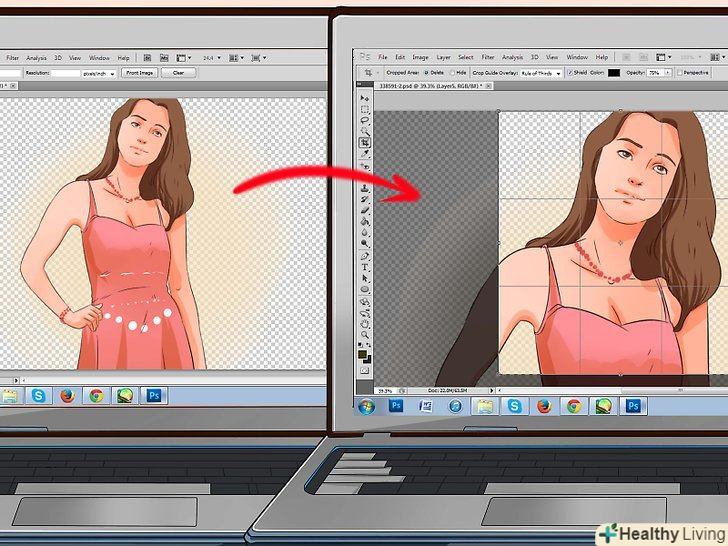The width and height of the screenshot is (728, 546).
Task: Click the Front Image button
Action: coord(140,73)
